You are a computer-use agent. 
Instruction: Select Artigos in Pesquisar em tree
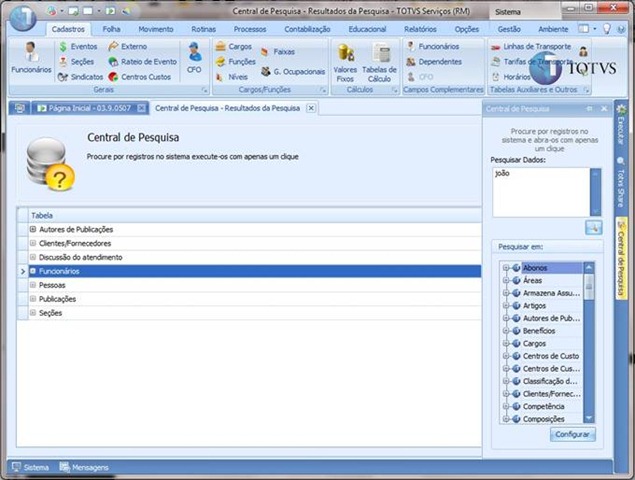tap(534, 305)
